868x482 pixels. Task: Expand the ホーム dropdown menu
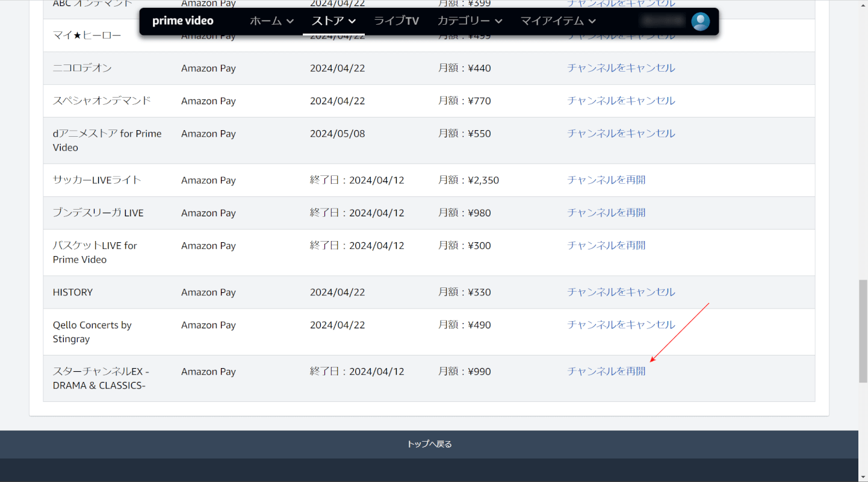[x=272, y=21]
